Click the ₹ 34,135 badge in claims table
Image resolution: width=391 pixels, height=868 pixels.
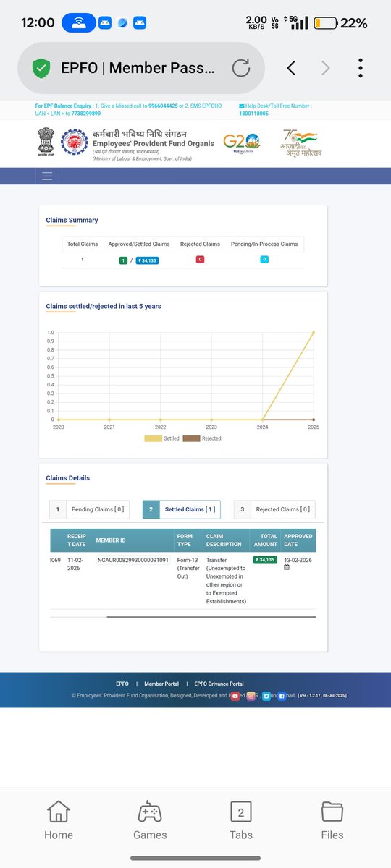(265, 560)
